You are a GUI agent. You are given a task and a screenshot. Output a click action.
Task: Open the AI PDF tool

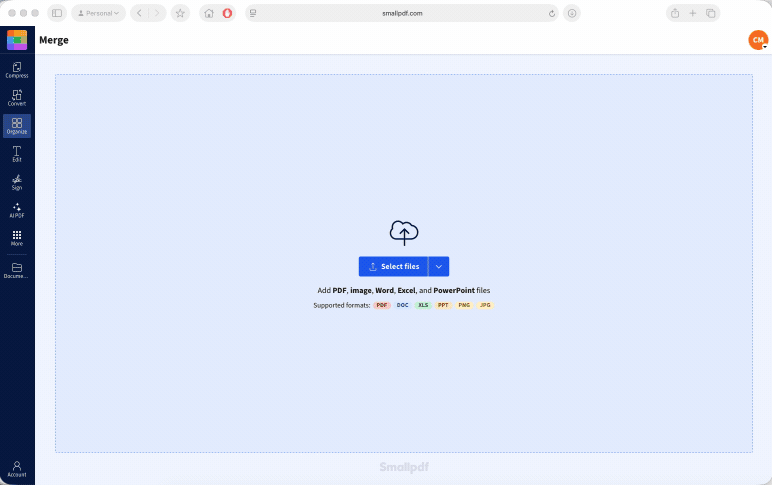point(17,210)
